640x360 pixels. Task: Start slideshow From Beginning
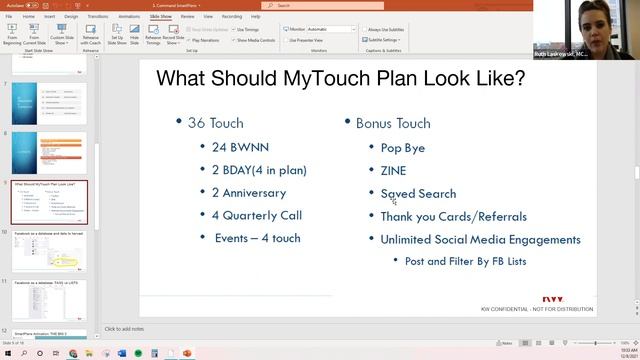click(12, 34)
